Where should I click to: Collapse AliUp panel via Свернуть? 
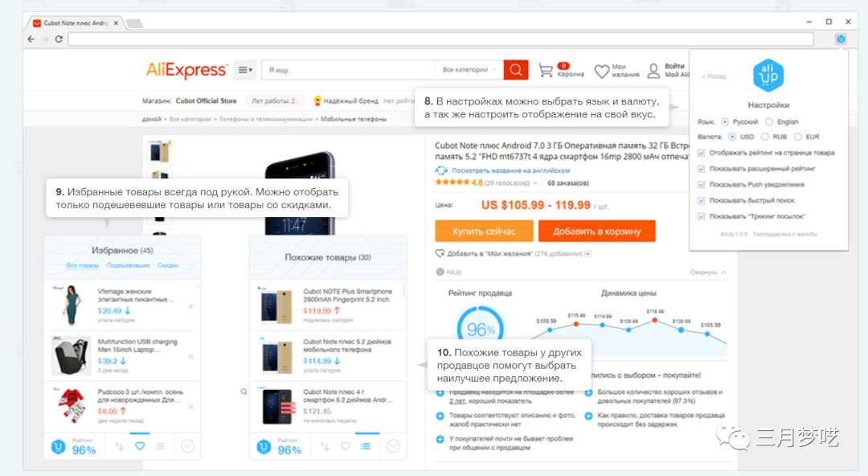[708, 273]
